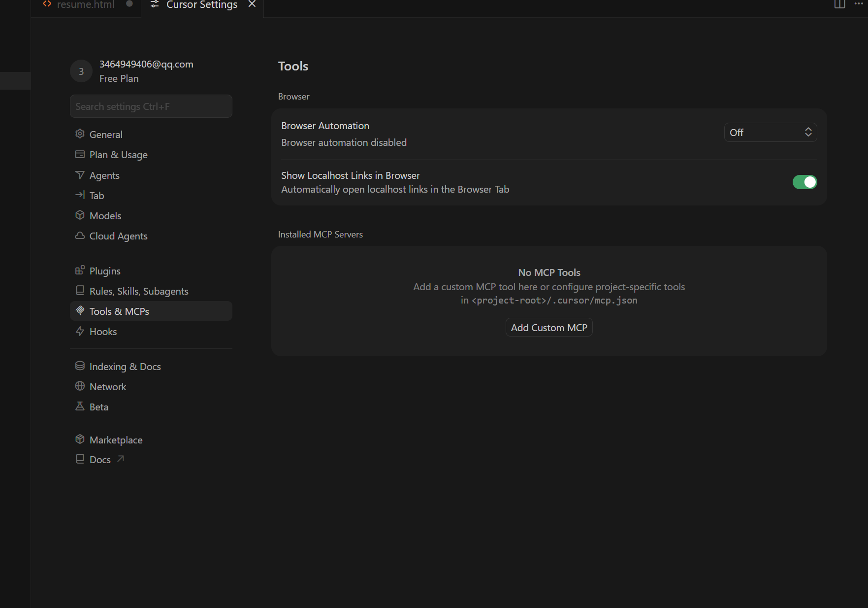Click the Cursor Settings tab sliders icon
The width and height of the screenshot is (868, 608).
pos(155,4)
